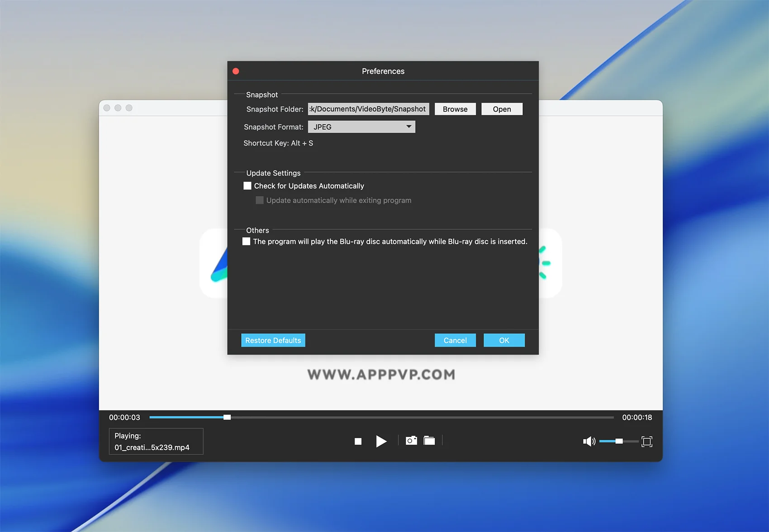Enter fullscreen with the expand icon
This screenshot has height=532, width=769.
(647, 442)
